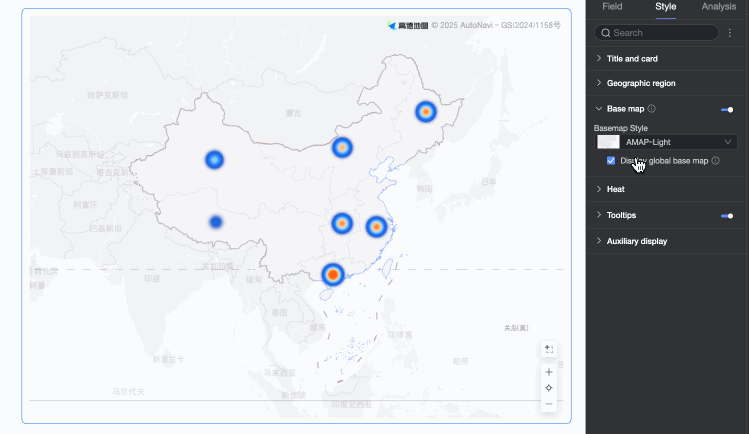Reset map position with locate icon
749x434 pixels.
pyautogui.click(x=549, y=388)
